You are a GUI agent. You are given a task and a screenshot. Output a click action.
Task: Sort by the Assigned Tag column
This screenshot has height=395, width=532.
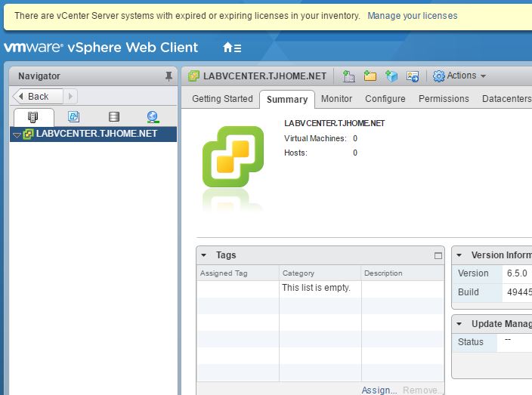[237, 273]
